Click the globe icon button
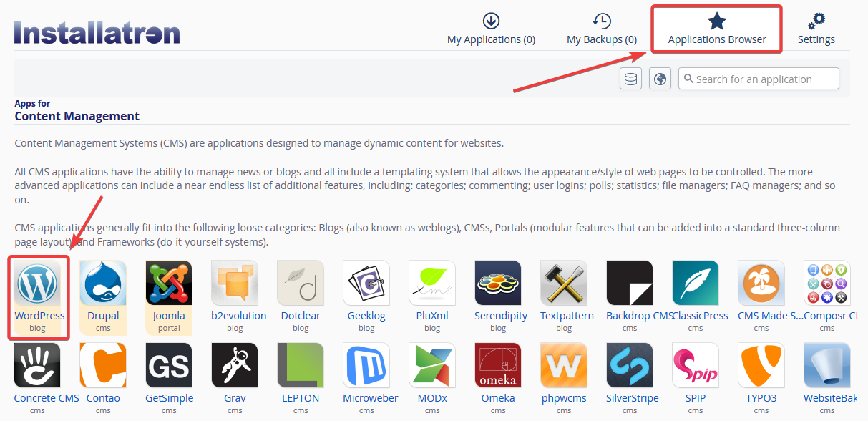This screenshot has width=868, height=421. [660, 79]
